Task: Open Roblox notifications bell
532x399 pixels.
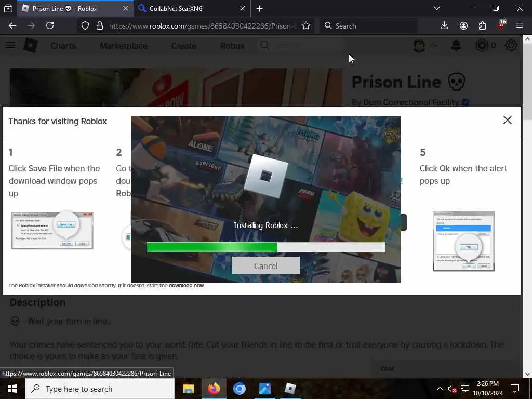Action: point(456,45)
